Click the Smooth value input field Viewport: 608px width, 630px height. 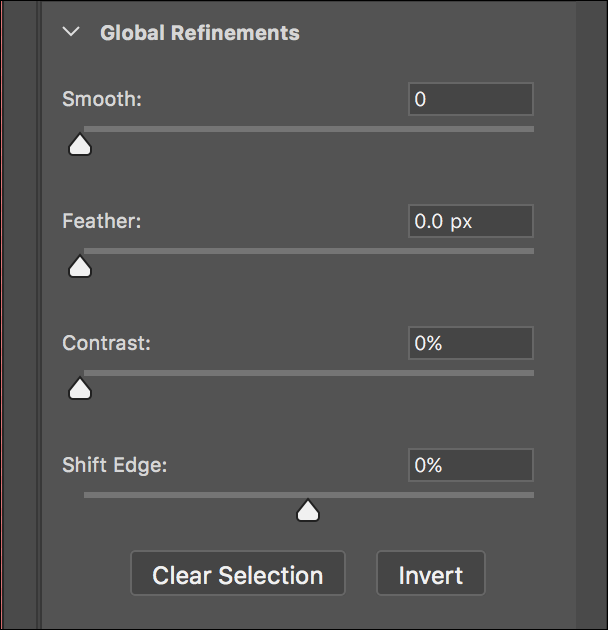tap(471, 99)
